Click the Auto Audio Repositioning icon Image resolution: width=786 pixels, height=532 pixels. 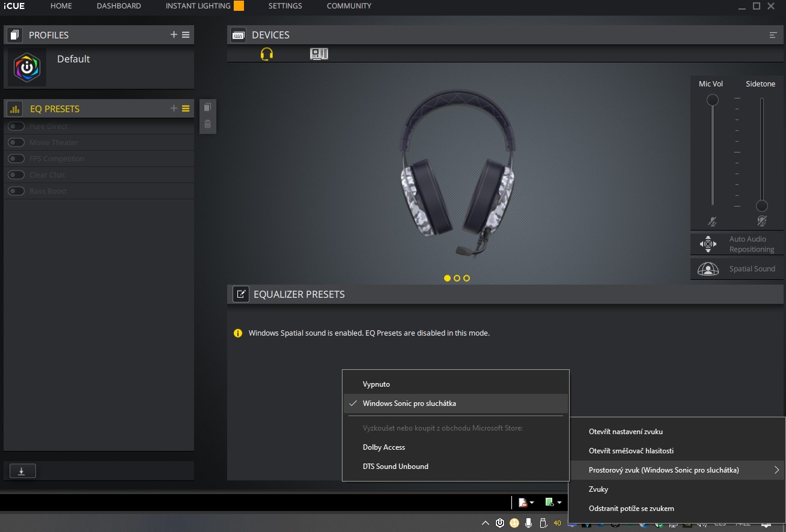tap(708, 244)
